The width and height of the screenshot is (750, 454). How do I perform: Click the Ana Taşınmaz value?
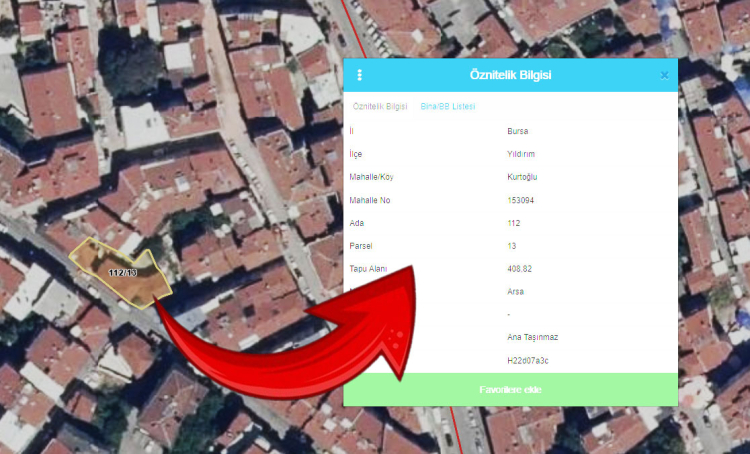[x=531, y=338]
